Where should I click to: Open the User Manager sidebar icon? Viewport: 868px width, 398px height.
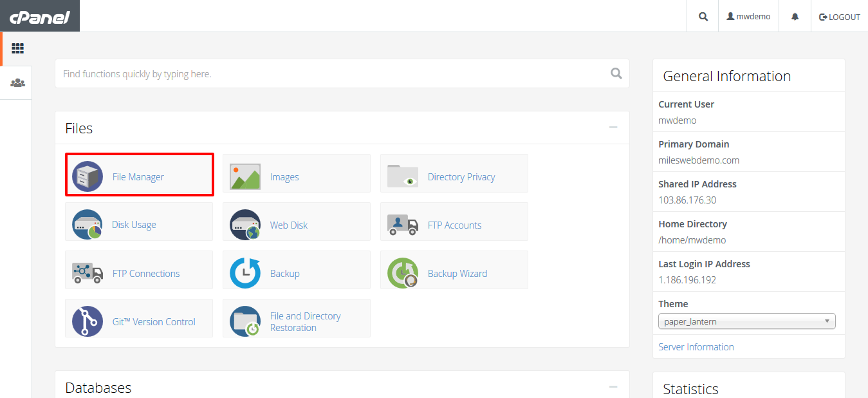[17, 83]
